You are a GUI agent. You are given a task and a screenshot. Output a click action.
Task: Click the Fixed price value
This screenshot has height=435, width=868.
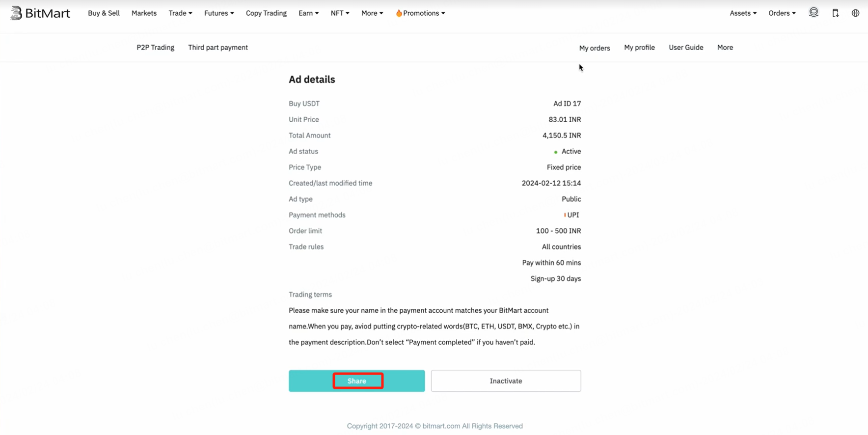tap(564, 167)
